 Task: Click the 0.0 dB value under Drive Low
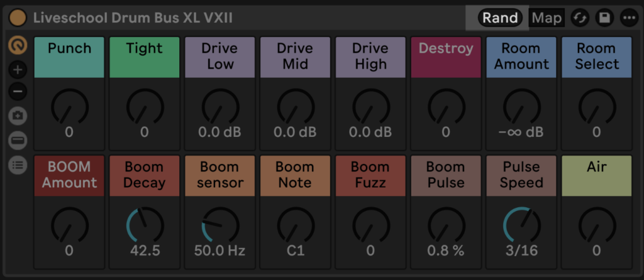(220, 132)
